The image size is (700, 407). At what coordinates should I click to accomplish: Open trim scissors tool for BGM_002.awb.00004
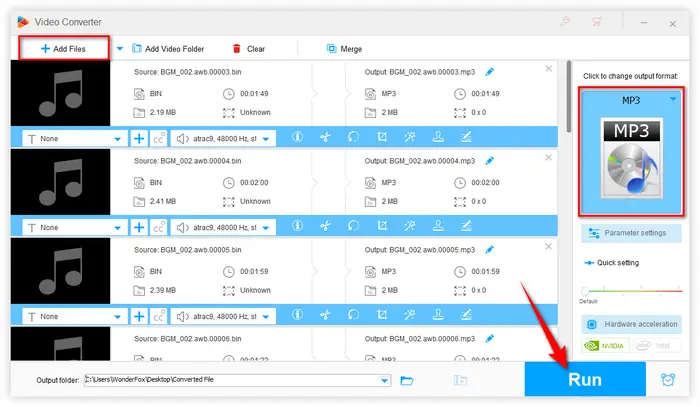tap(325, 226)
